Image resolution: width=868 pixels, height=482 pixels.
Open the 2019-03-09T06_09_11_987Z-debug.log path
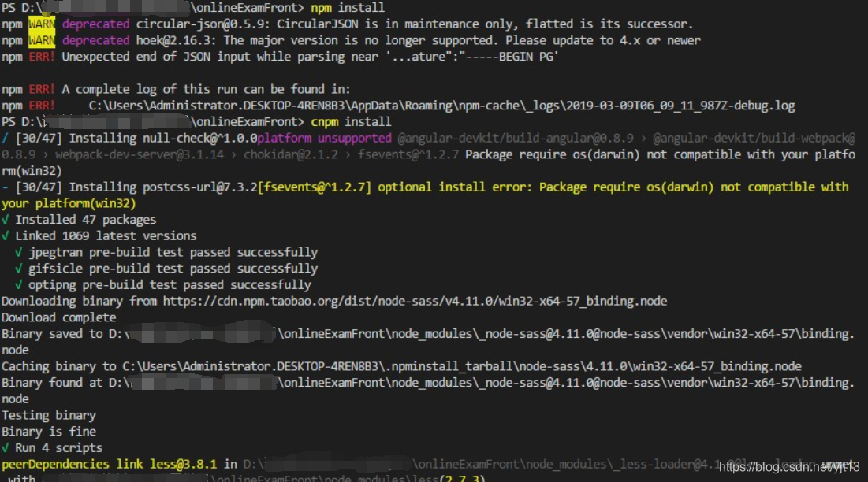pyautogui.click(x=441, y=106)
